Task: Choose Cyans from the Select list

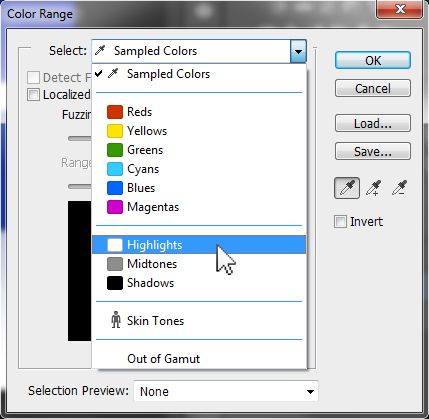Action: click(199, 169)
